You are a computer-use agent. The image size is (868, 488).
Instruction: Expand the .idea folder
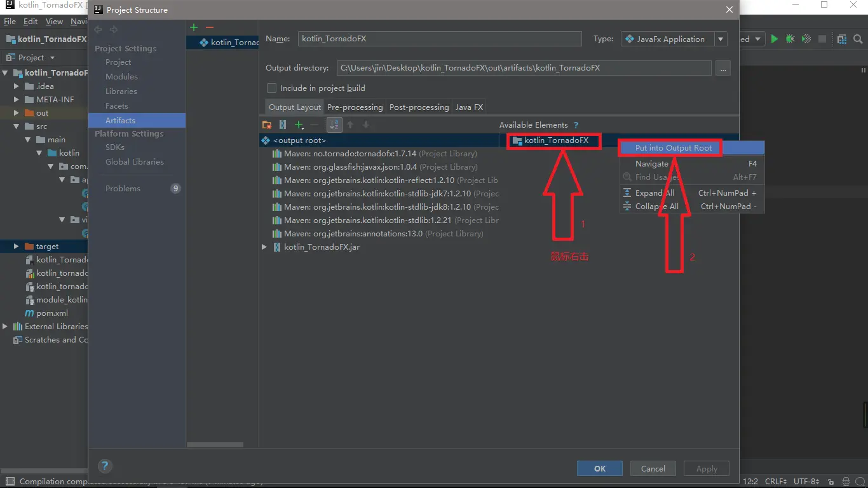point(17,86)
